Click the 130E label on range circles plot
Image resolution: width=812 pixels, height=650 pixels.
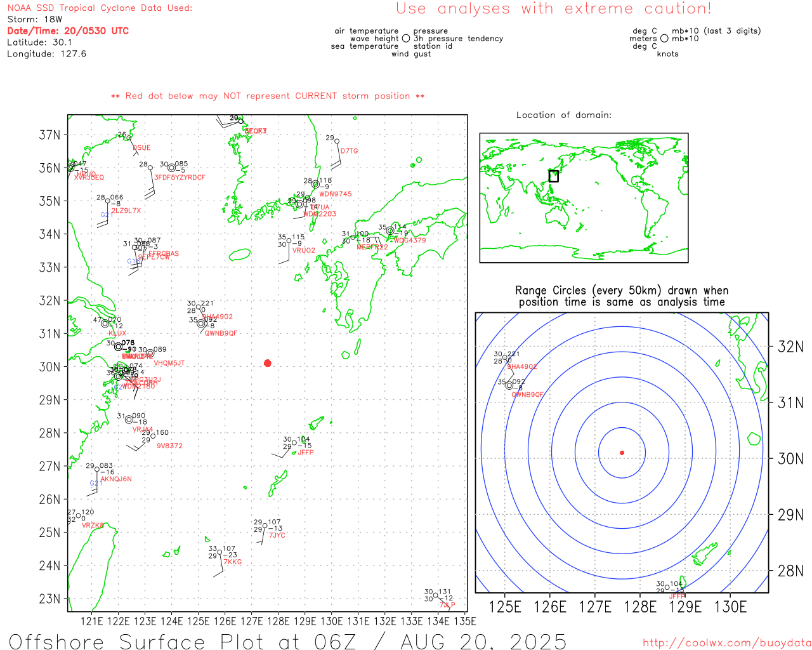[730, 607]
